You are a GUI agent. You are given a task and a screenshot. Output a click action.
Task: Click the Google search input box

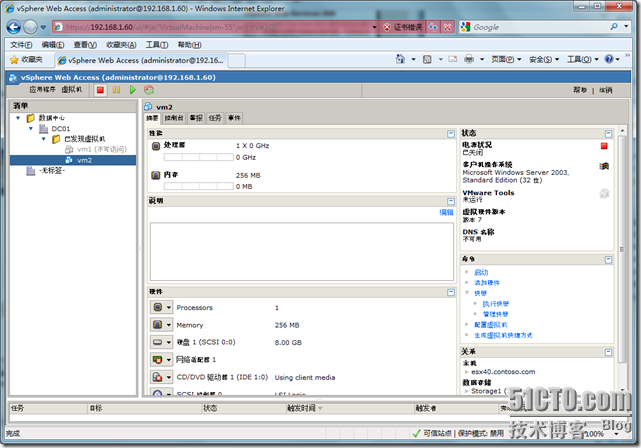coord(540,27)
